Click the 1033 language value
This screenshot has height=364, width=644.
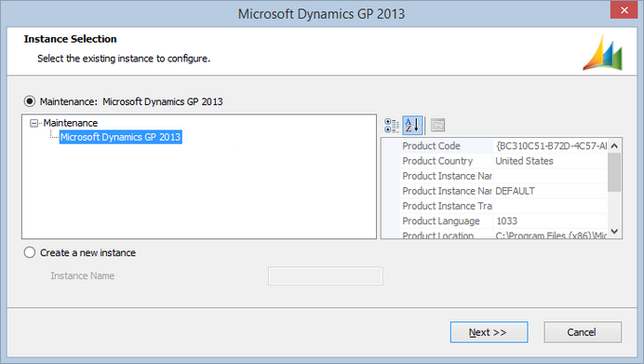tap(550, 221)
